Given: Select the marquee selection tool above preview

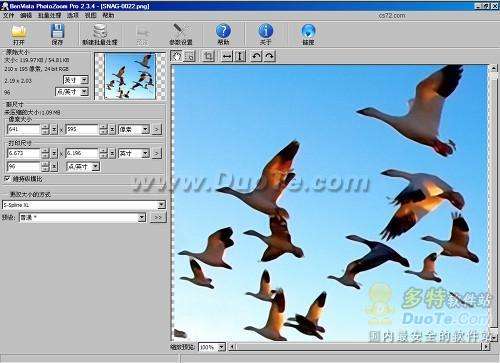Looking at the screenshot, I should [x=189, y=56].
